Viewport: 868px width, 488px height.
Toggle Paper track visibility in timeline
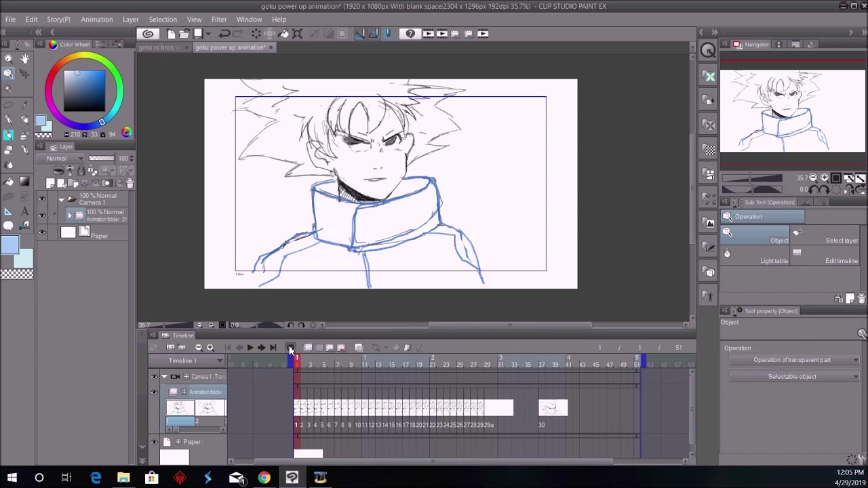pyautogui.click(x=154, y=443)
